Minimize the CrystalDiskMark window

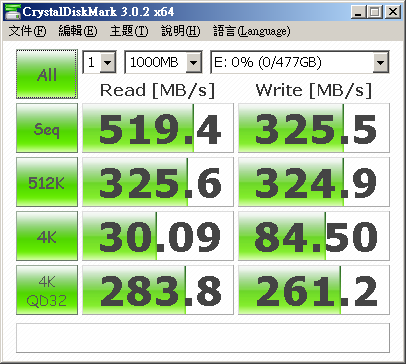(359, 12)
